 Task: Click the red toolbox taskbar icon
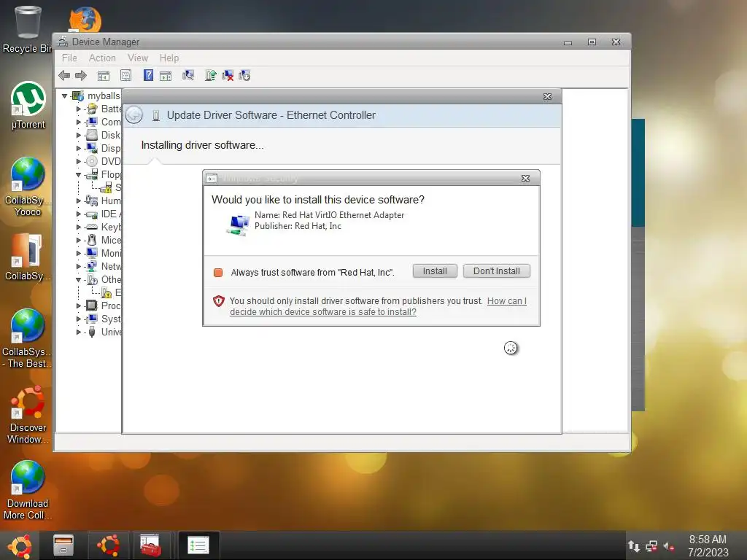click(x=150, y=545)
